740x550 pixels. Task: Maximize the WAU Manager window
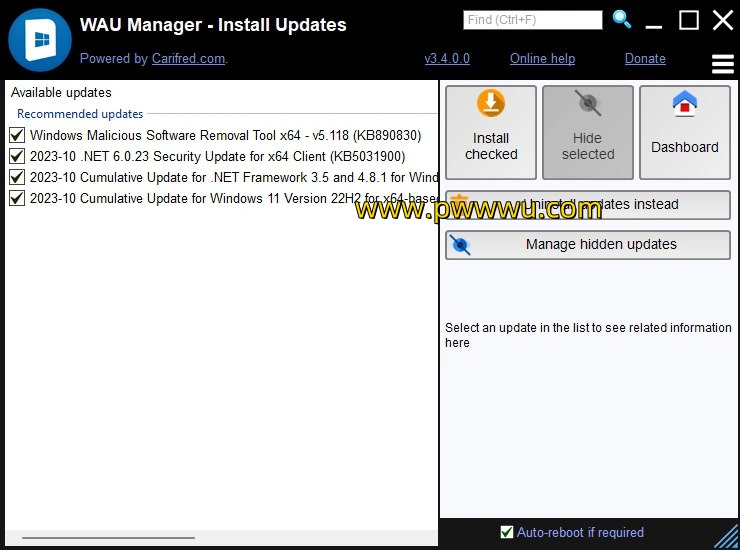coord(689,20)
